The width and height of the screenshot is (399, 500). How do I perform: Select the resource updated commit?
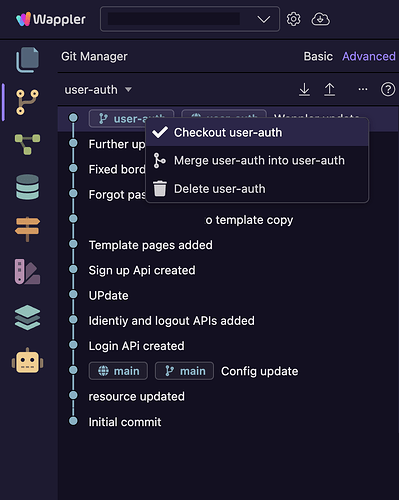[136, 396]
